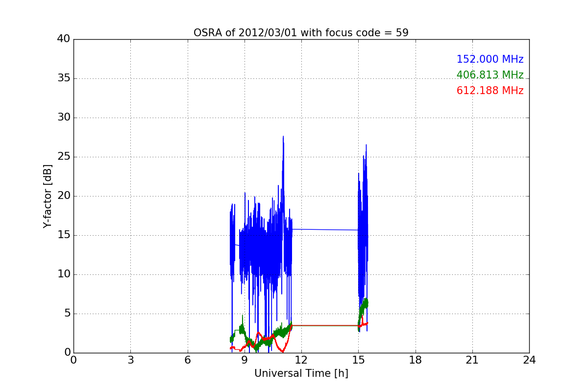Screen dimensions: 588x392
Task: Click the y-axis tick label 20
Action: (x=64, y=196)
